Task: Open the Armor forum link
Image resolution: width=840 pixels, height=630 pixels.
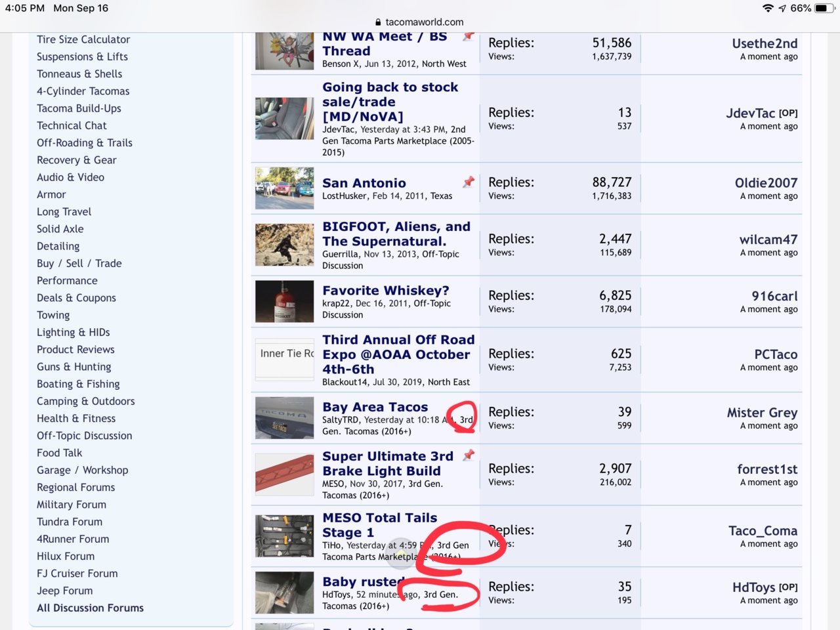Action: click(51, 194)
